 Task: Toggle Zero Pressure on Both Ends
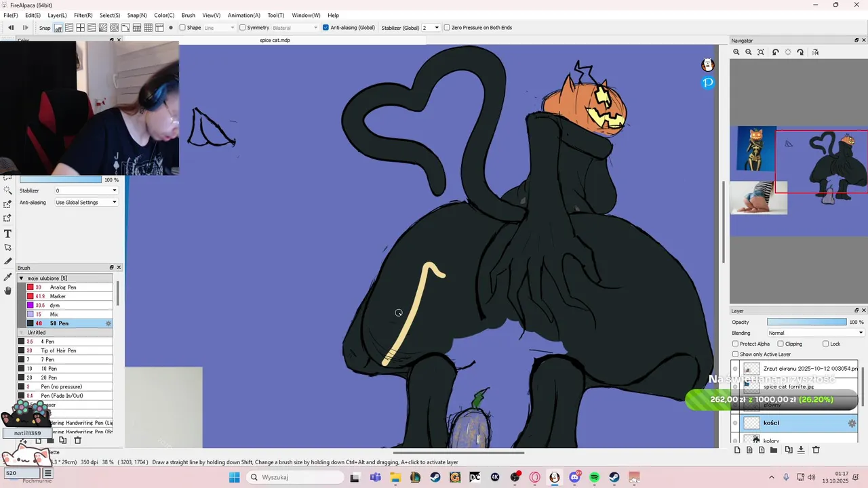tap(447, 28)
